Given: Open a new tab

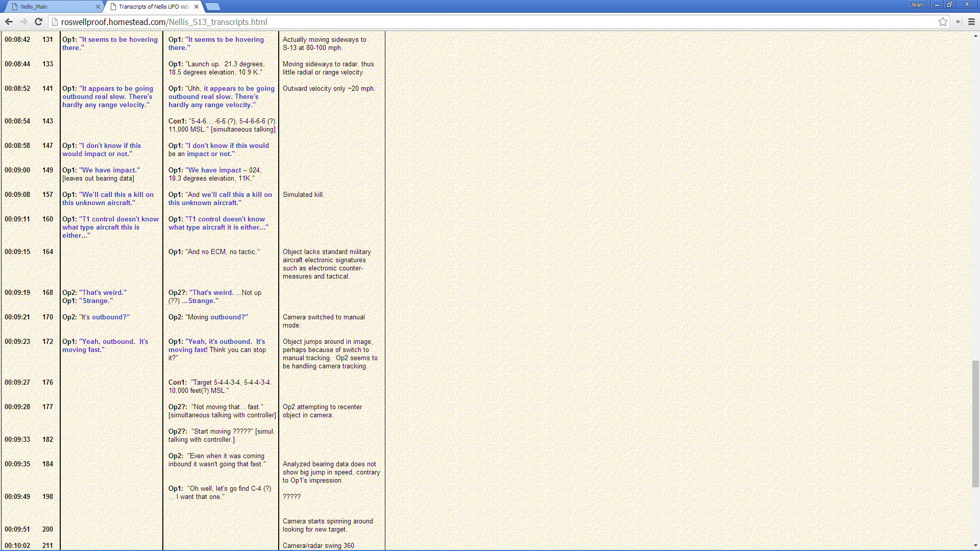Looking at the screenshot, I should click(x=212, y=7).
